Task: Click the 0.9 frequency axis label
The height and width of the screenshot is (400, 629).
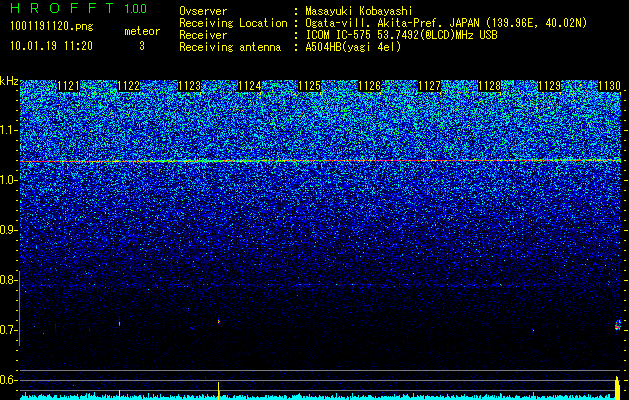Action: click(8, 230)
